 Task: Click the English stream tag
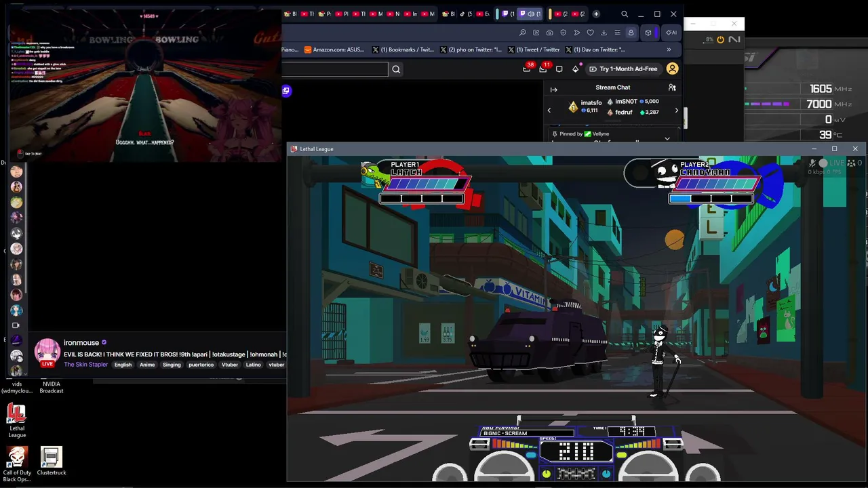[x=123, y=365]
